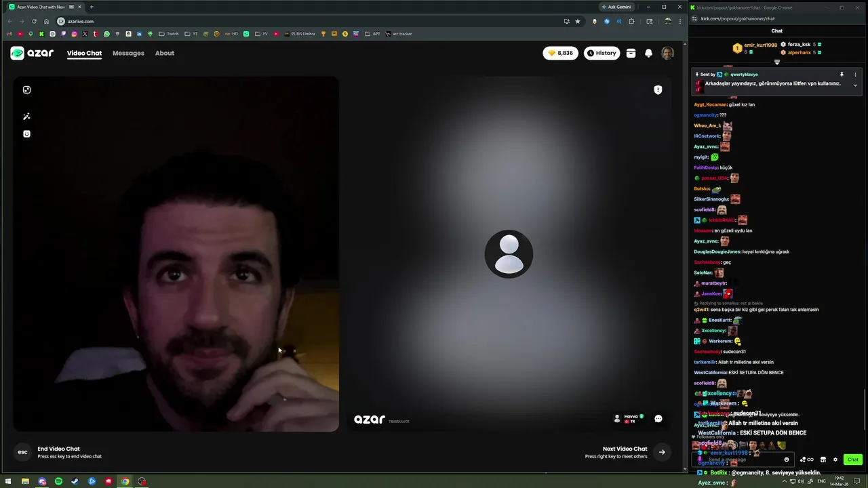Open the Twitch bookmark folder
Viewport: 868px width, 488px height.
pos(169,34)
